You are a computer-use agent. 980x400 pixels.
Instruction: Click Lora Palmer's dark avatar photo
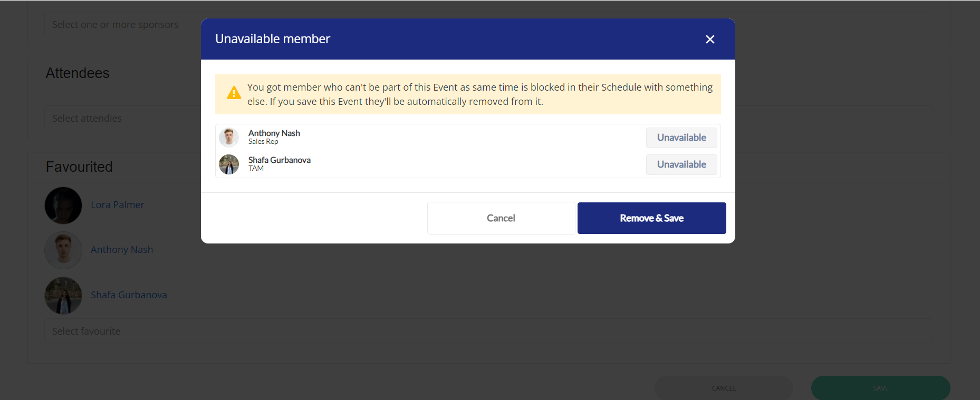pos(63,206)
